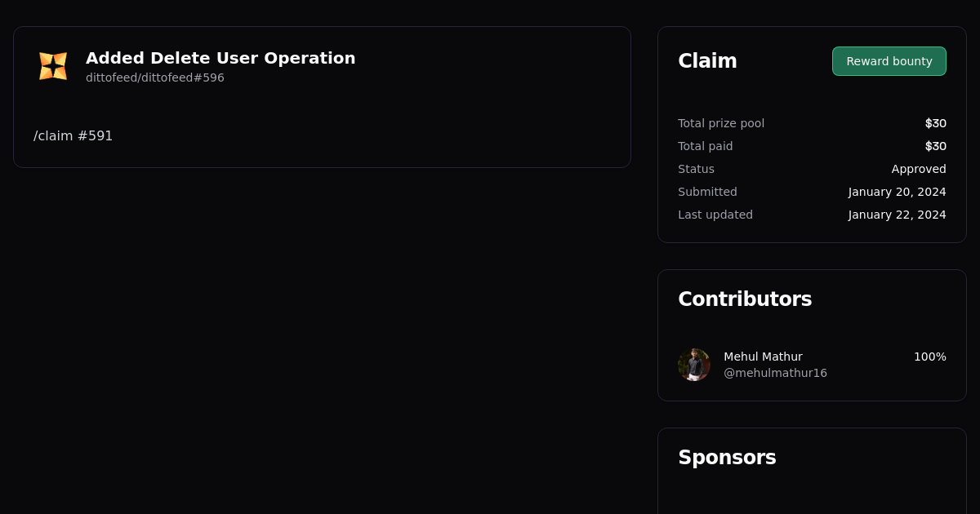Open contributor Mehul Mathur's avatar

pos(693,365)
